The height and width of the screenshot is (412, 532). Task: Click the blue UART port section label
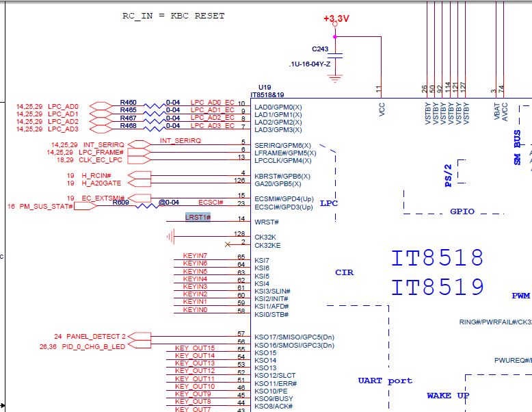pos(385,381)
